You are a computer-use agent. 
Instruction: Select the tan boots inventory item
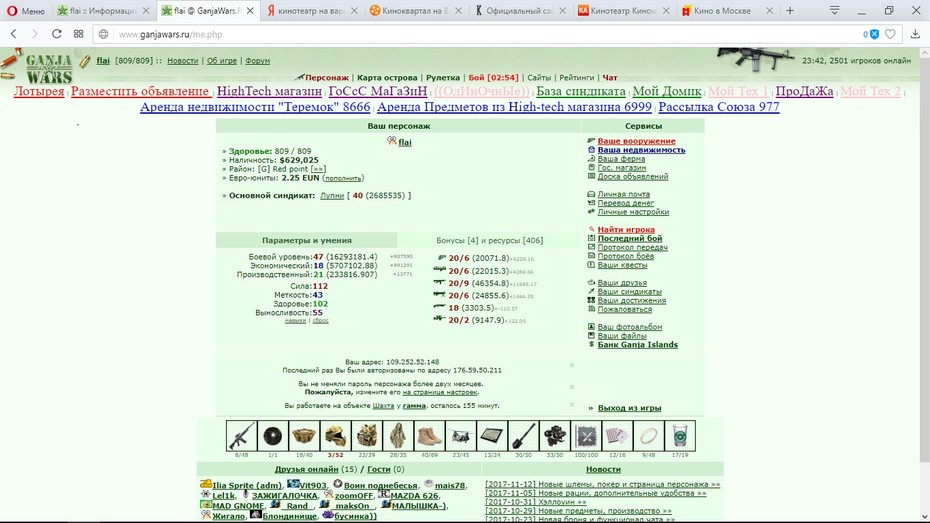pyautogui.click(x=429, y=436)
